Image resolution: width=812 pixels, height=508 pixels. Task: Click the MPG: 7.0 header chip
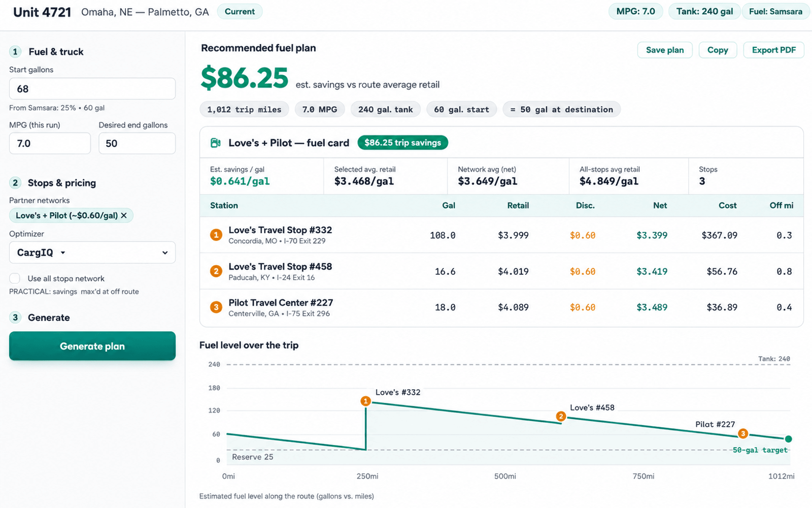635,11
